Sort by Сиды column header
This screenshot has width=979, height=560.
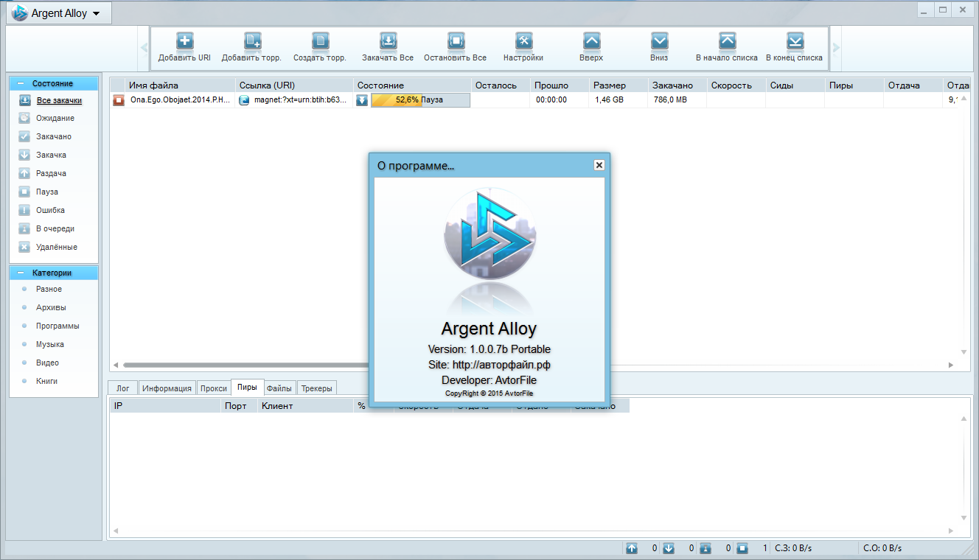795,85
